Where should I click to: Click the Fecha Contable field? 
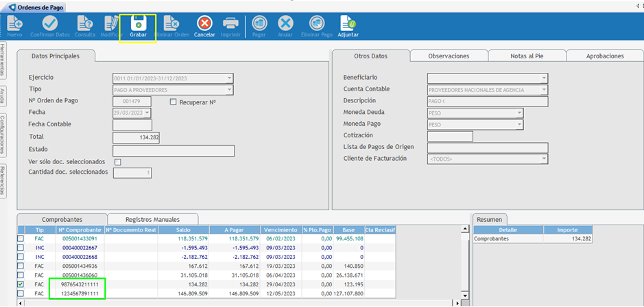(x=132, y=125)
